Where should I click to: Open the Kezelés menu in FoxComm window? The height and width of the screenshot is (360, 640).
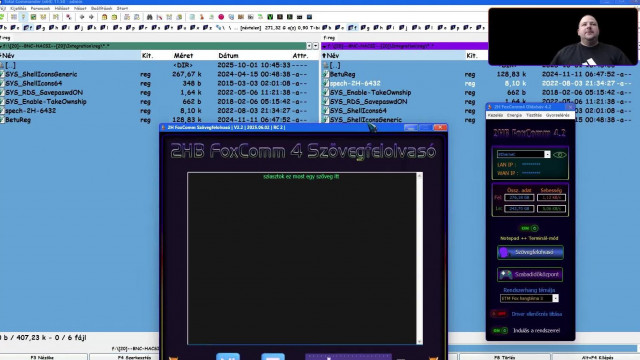tap(496, 116)
